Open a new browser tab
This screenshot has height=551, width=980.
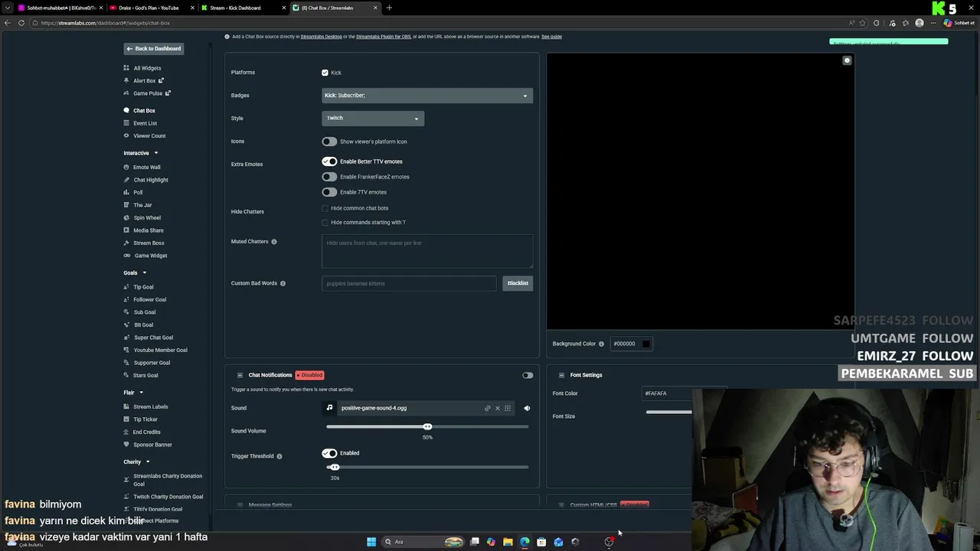click(389, 8)
